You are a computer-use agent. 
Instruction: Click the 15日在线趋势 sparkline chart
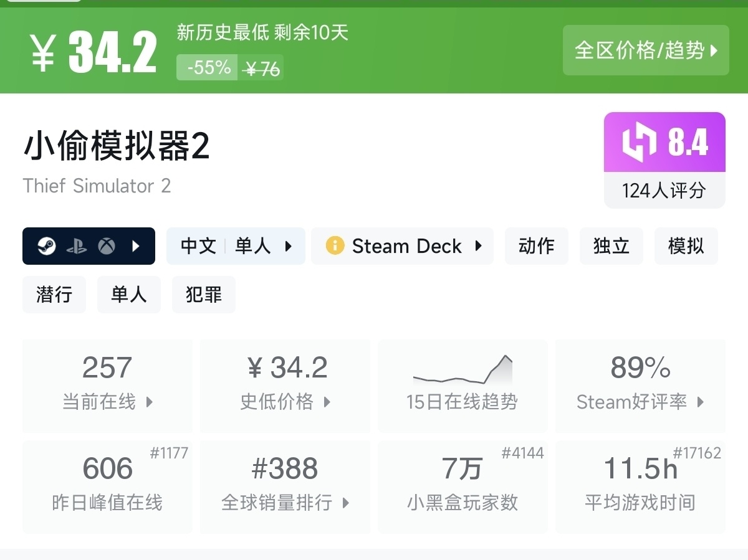(x=463, y=373)
